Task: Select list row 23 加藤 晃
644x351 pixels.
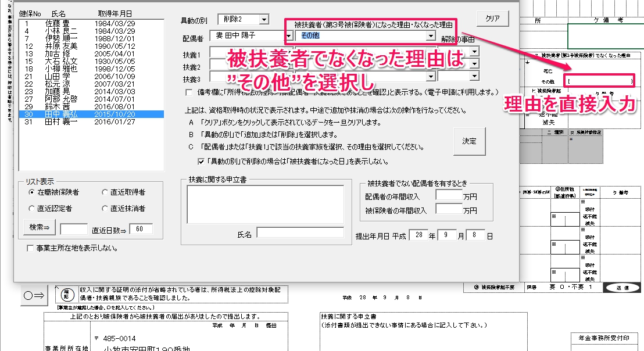Action: click(91, 92)
